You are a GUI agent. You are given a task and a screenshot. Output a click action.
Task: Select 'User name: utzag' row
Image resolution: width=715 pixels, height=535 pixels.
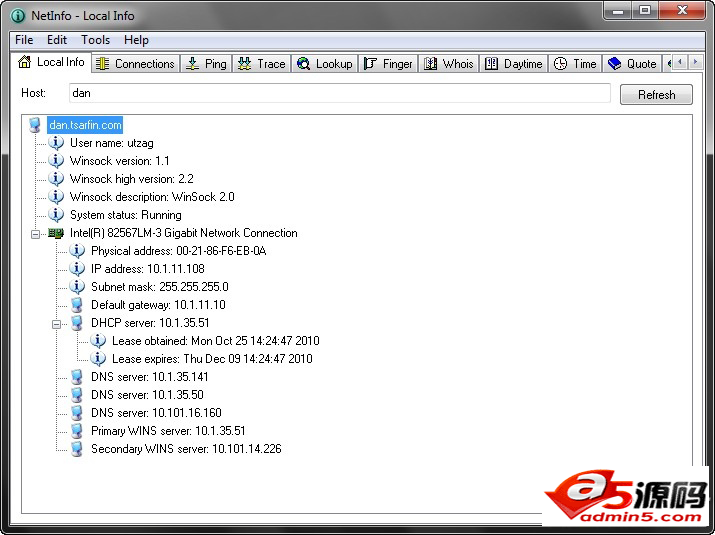coord(112,143)
